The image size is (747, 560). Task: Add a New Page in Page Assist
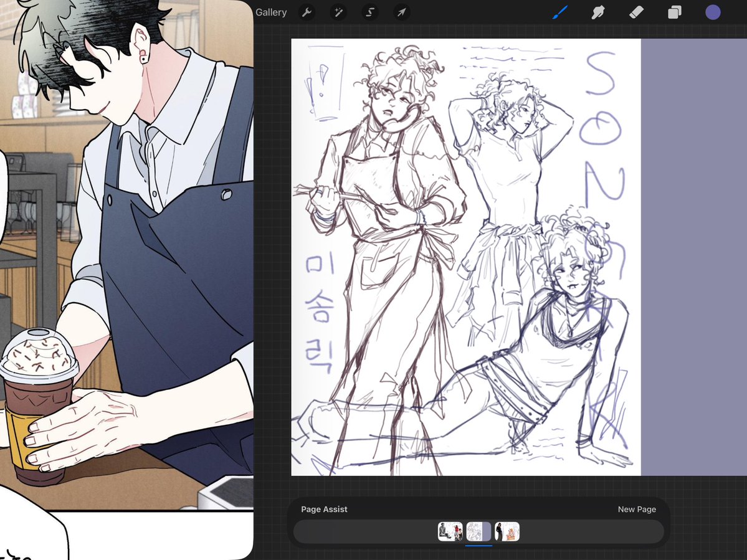[x=637, y=509]
